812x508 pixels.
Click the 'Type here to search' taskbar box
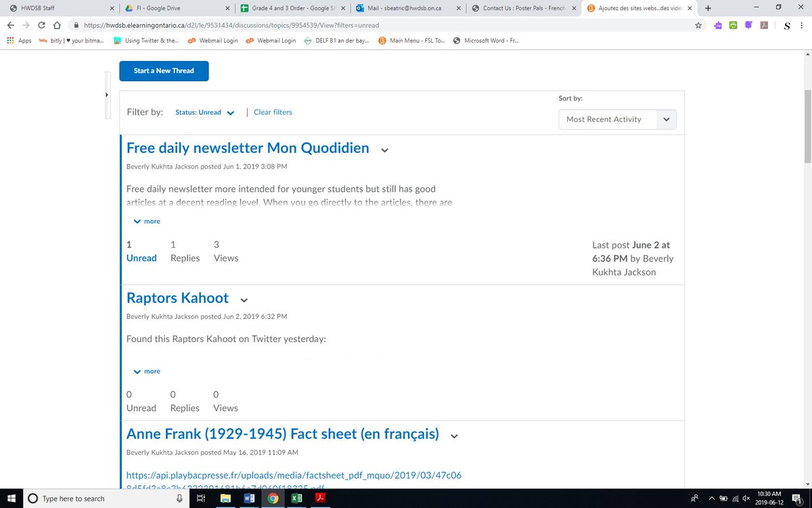(x=106, y=498)
